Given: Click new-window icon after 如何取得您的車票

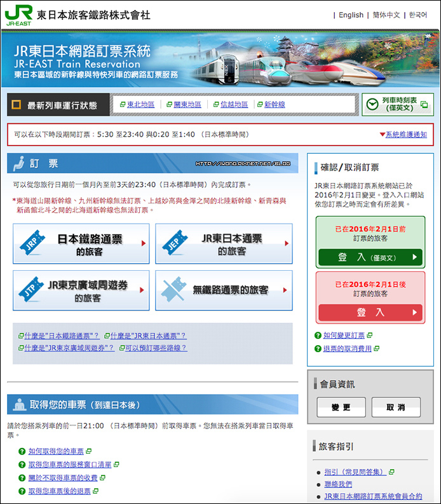Looking at the screenshot, I should [x=89, y=451].
